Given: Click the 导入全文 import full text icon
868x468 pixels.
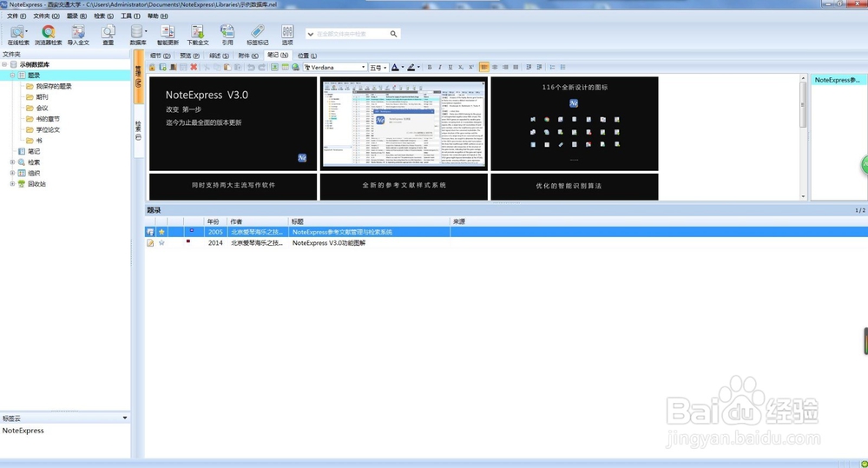Looking at the screenshot, I should pos(78,35).
